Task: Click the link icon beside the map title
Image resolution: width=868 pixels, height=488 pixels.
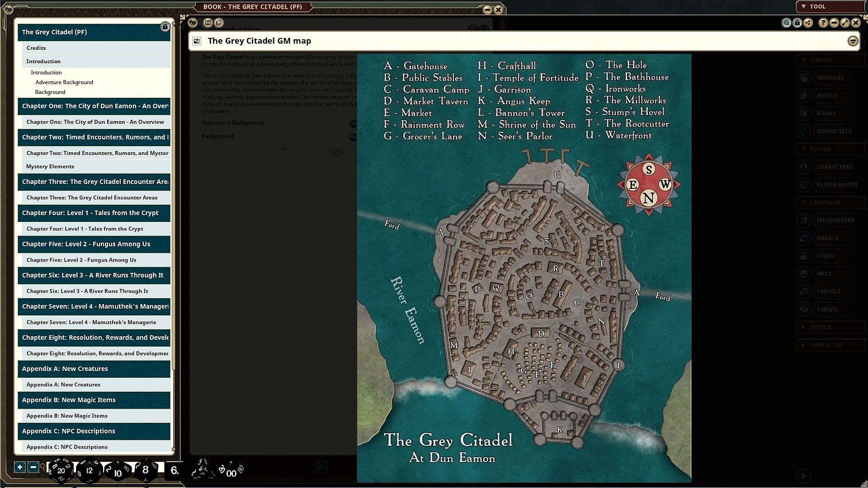Action: [x=197, y=41]
